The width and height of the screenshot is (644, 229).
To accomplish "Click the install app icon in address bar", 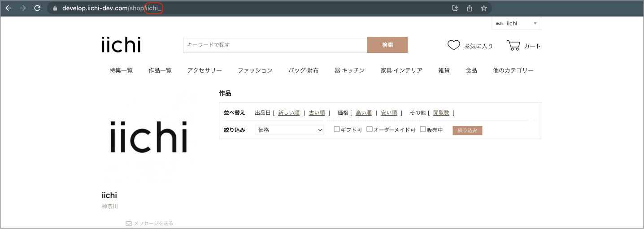I will pos(455,8).
